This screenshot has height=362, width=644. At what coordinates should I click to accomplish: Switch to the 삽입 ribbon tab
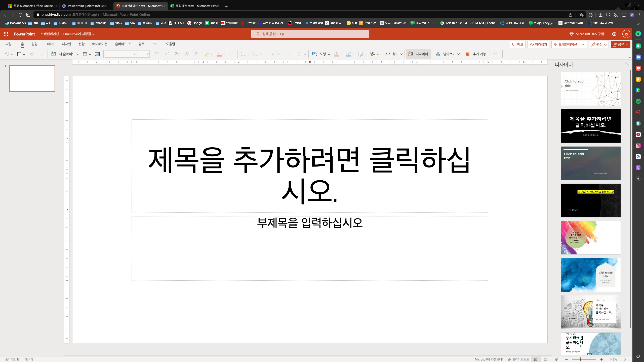[x=34, y=44]
